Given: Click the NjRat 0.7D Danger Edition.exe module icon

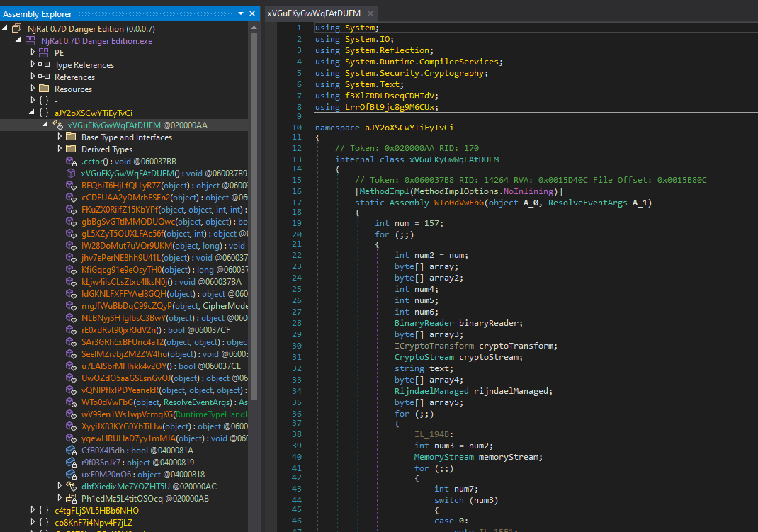Looking at the screenshot, I should 31,41.
